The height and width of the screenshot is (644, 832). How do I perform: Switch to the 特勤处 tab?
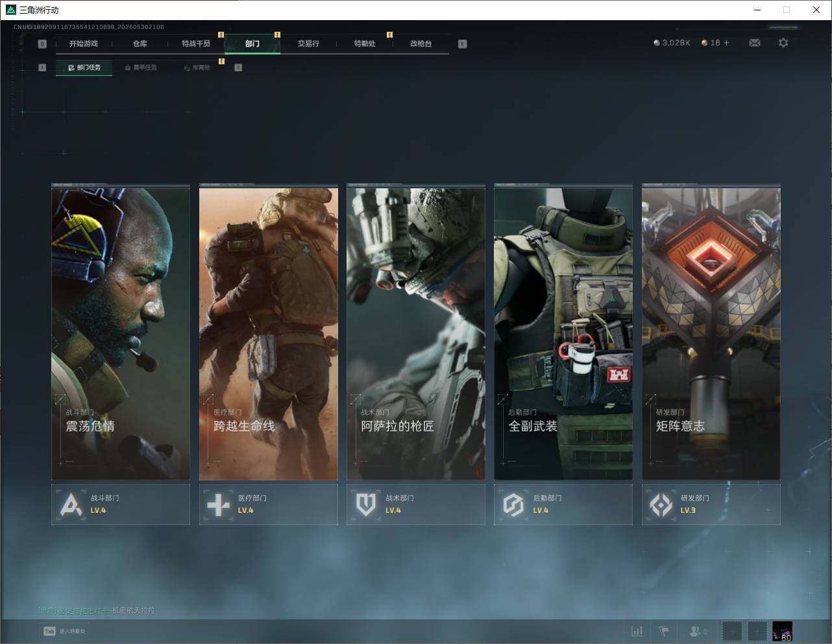[x=365, y=43]
